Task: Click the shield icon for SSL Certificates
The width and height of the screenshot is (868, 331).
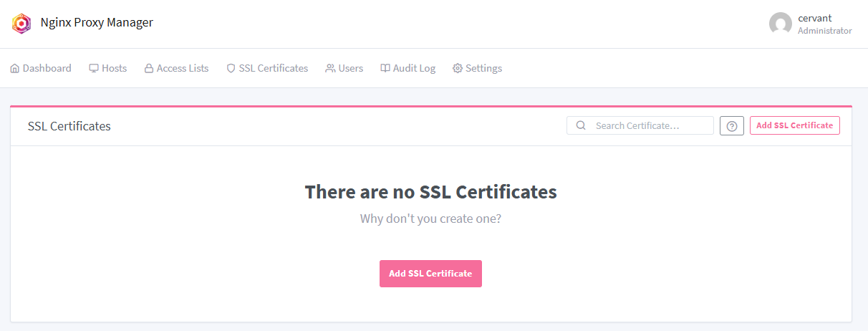Action: tap(231, 69)
